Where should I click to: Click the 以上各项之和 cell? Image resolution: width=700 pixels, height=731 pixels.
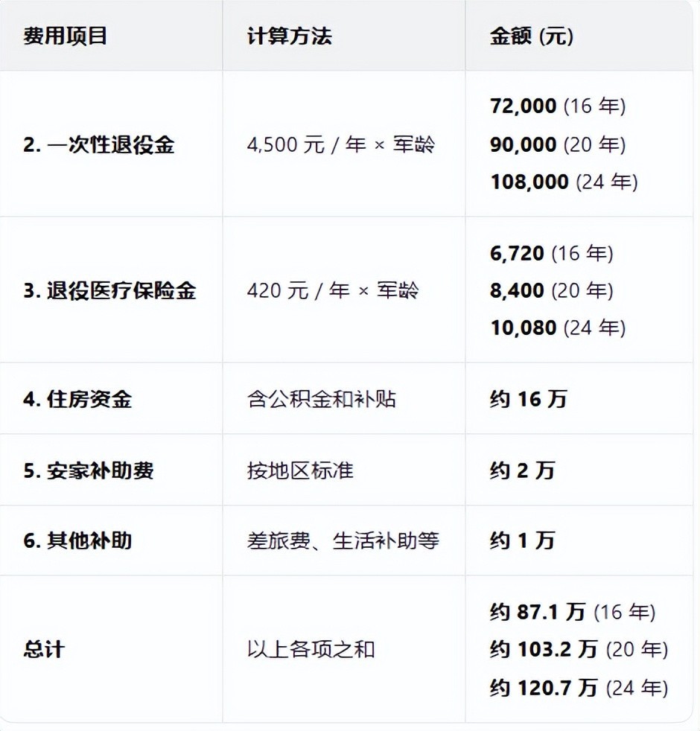point(311,649)
